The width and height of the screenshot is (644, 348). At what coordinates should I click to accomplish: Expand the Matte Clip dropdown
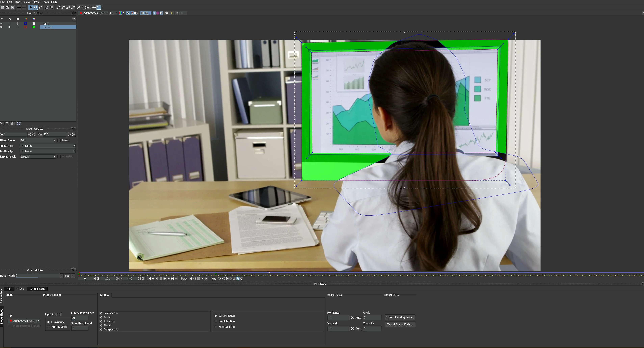[x=48, y=151]
